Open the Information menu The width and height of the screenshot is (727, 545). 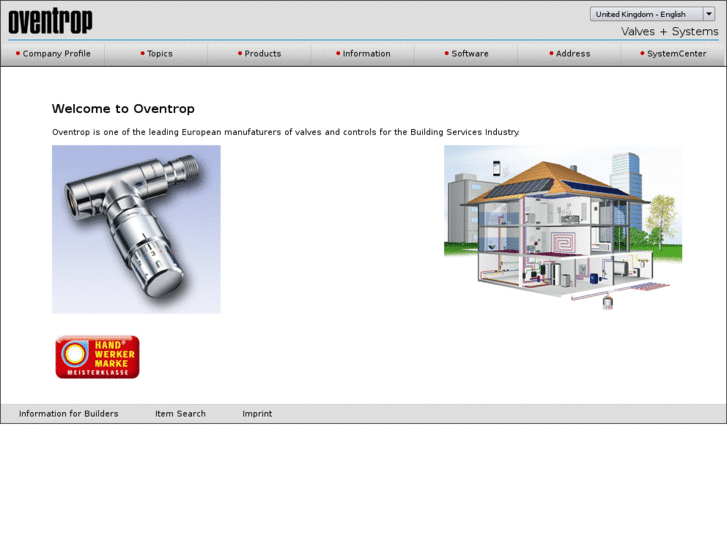click(x=363, y=54)
